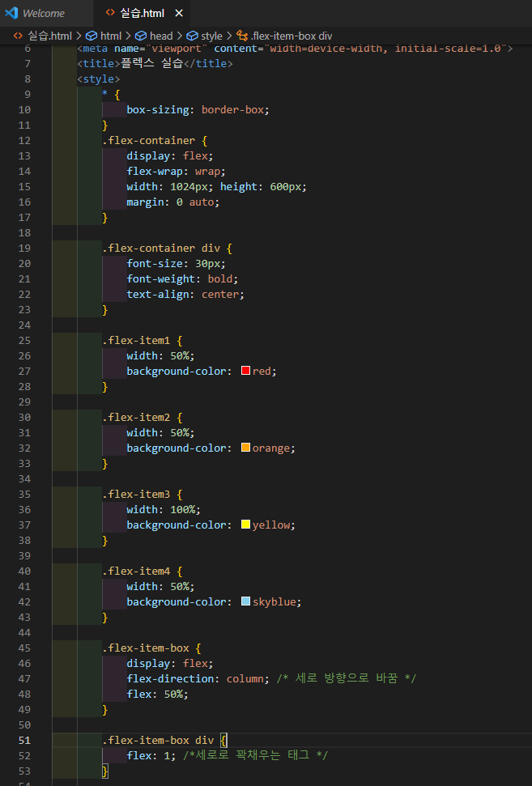Open the head breadcrumb segment
The height and width of the screenshot is (786, 532).
[161, 36]
